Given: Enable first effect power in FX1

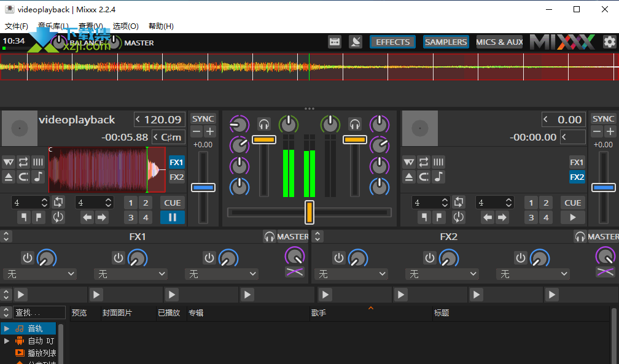Looking at the screenshot, I should pos(27,258).
